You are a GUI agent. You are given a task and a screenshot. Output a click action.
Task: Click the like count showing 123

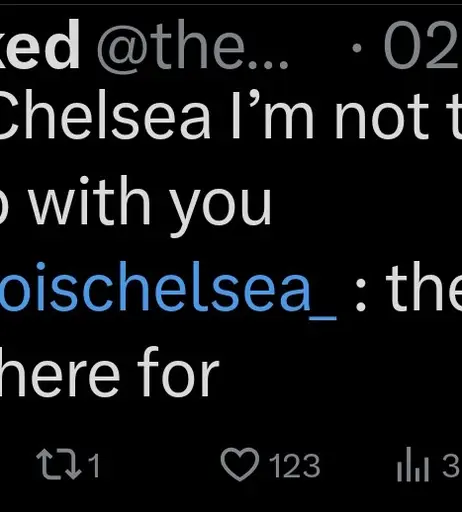tap(295, 466)
